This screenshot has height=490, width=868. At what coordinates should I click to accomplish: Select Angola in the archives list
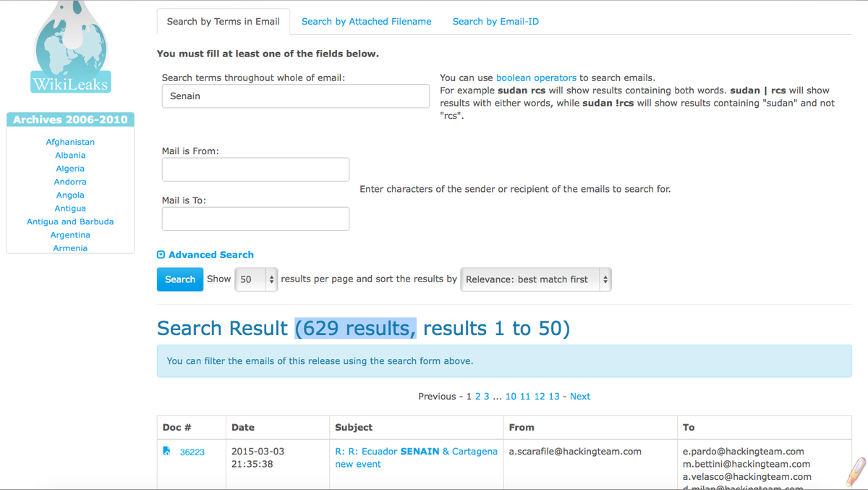(70, 195)
